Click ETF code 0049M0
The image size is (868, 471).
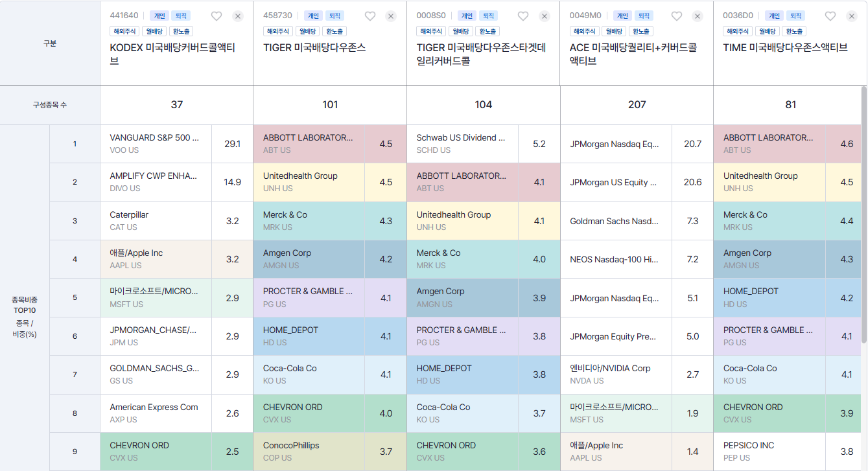[585, 16]
